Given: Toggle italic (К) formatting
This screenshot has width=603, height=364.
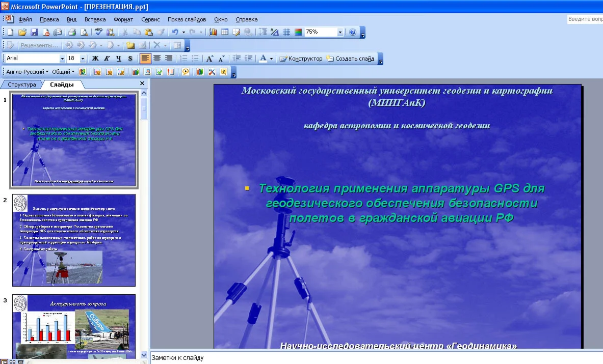Looking at the screenshot, I should (x=107, y=59).
